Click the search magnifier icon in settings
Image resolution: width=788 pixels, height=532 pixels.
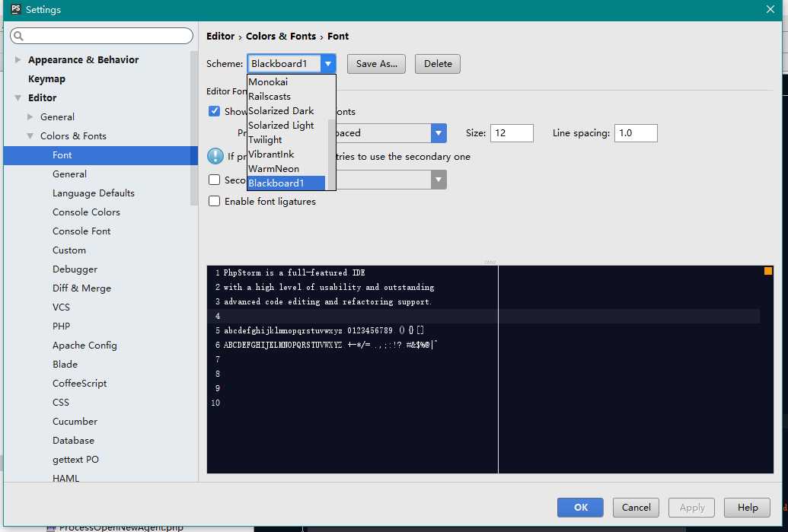pos(18,36)
